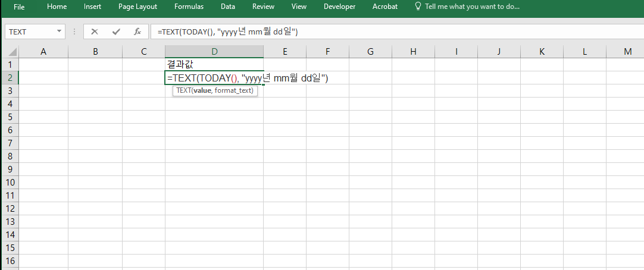The width and height of the screenshot is (644, 270).
Task: Click the formula text in cell D2
Action: pyautogui.click(x=248, y=78)
